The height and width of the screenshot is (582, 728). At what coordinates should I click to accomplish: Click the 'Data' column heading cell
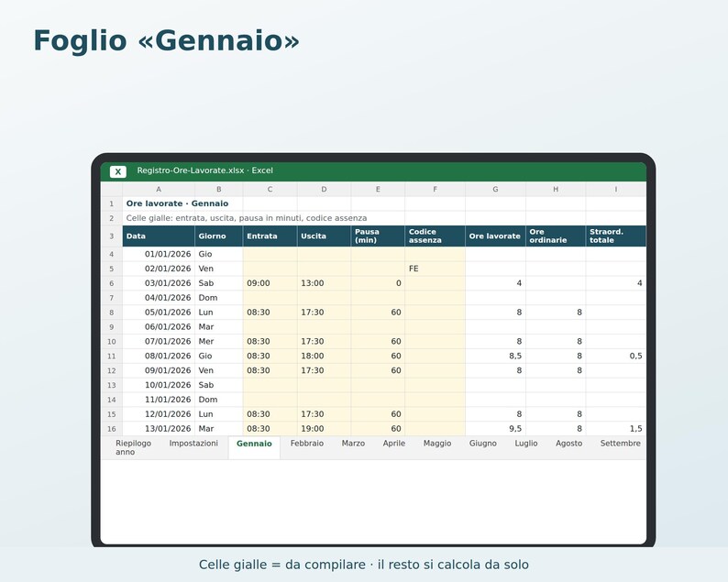point(159,236)
